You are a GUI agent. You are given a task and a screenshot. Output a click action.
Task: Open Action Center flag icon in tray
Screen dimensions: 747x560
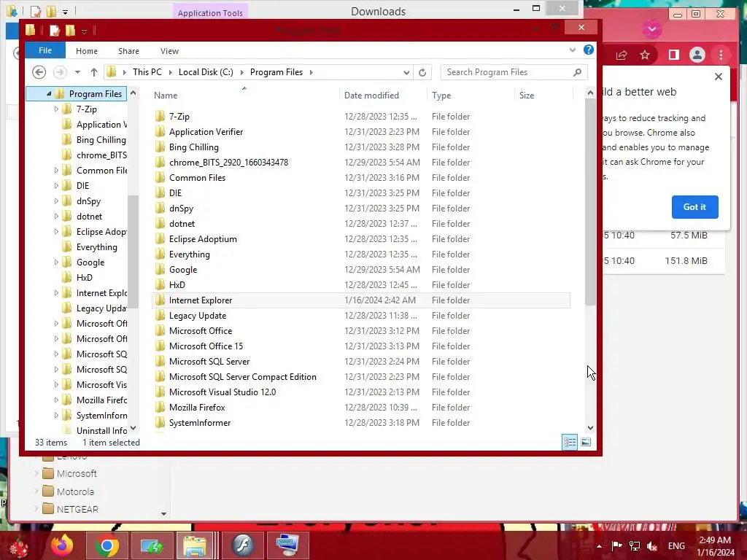pos(616,546)
